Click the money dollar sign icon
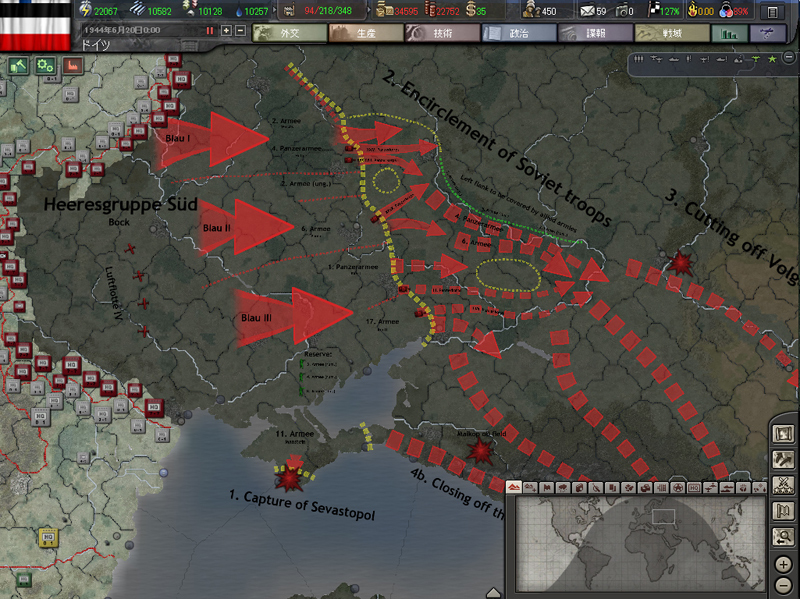Viewport: 800px width, 599px height. point(470,10)
